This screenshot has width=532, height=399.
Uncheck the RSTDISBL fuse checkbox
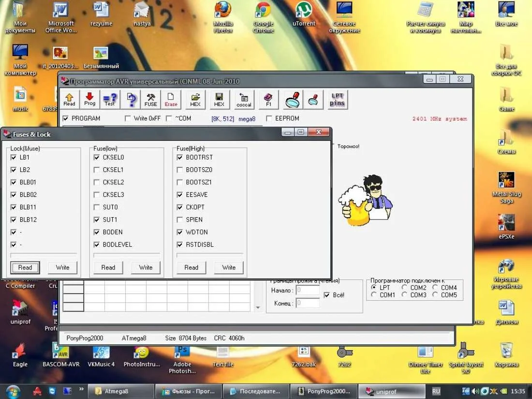(180, 245)
